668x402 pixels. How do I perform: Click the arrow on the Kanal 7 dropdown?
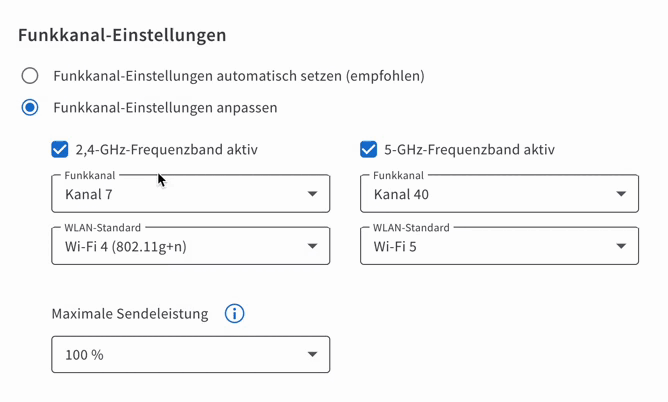(x=312, y=194)
